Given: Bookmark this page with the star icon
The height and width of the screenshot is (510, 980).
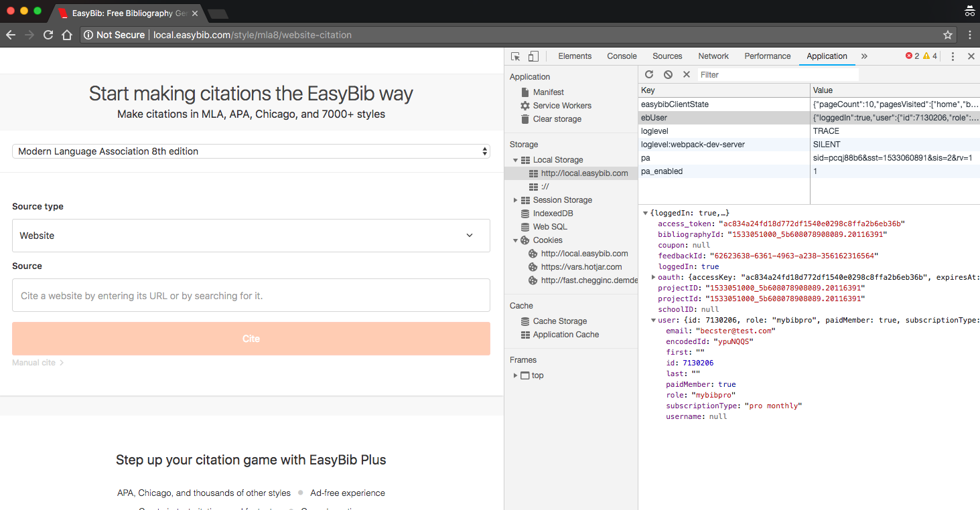Looking at the screenshot, I should point(948,35).
